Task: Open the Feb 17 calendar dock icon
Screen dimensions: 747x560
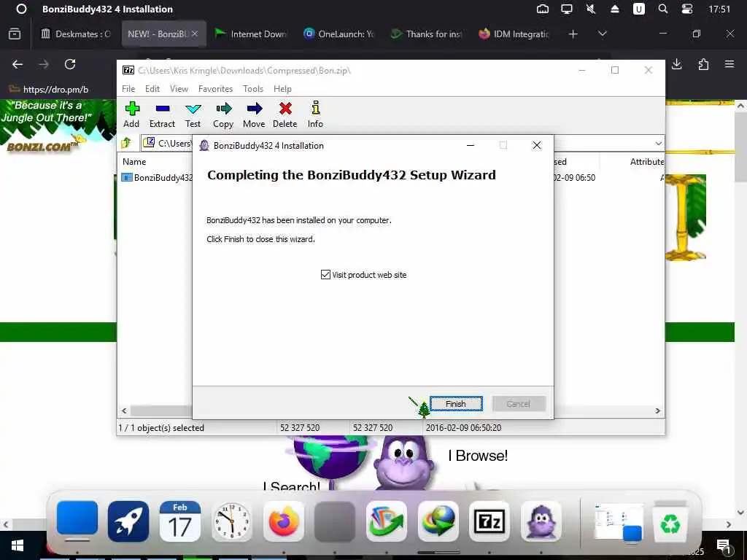Action: [x=179, y=521]
